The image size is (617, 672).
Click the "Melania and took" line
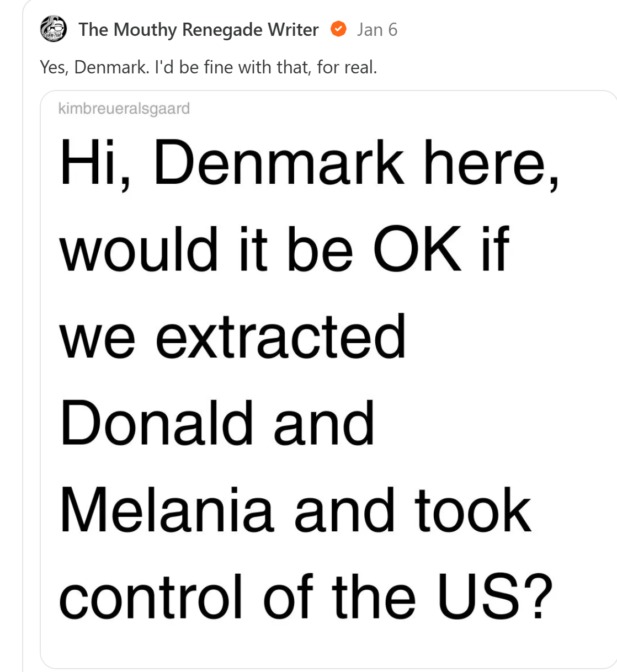coord(295,510)
